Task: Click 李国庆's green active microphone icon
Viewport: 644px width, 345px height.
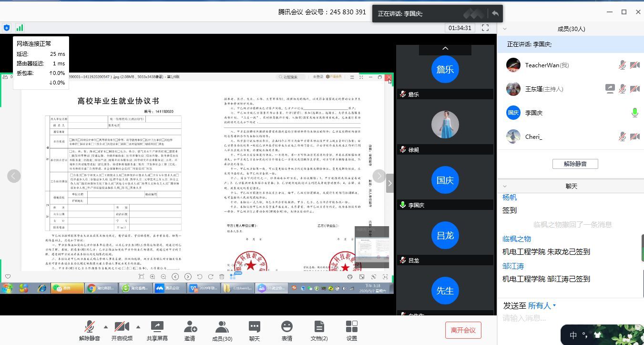Action: tap(634, 113)
